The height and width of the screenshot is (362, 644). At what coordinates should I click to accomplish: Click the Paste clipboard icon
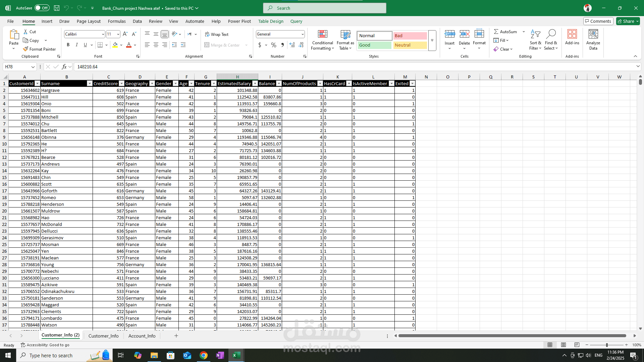pos(14,35)
